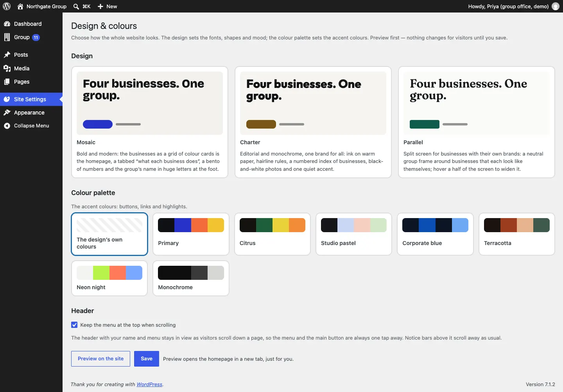The image size is (563, 392).
Task: Open the Pages menu item
Action: point(31,82)
